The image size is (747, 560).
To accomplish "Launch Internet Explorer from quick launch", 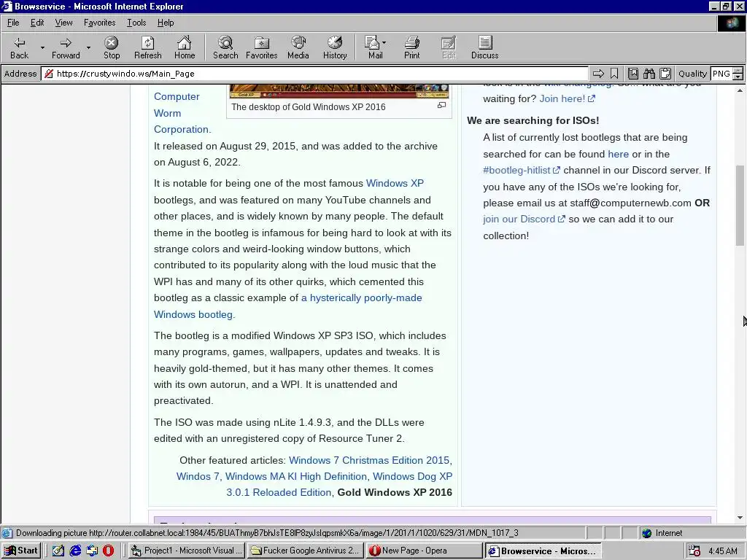I will (x=75, y=551).
